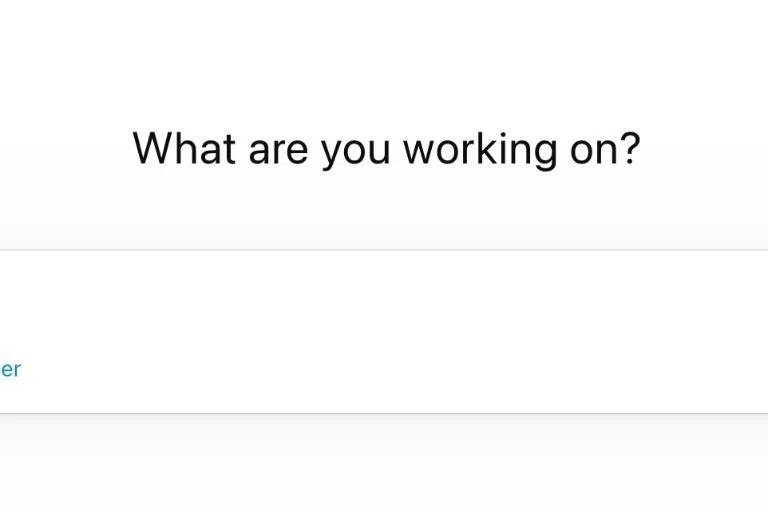
Task: Click the word "What" in the heading
Action: tap(184, 149)
